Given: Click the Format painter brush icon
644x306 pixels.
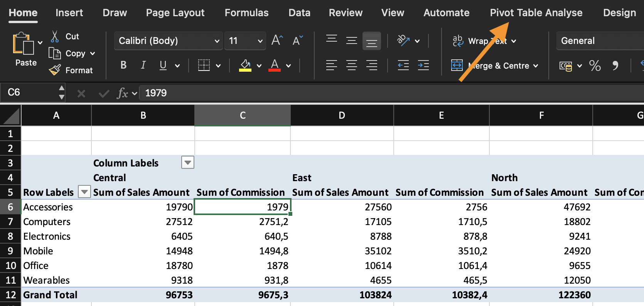Looking at the screenshot, I should (x=55, y=70).
